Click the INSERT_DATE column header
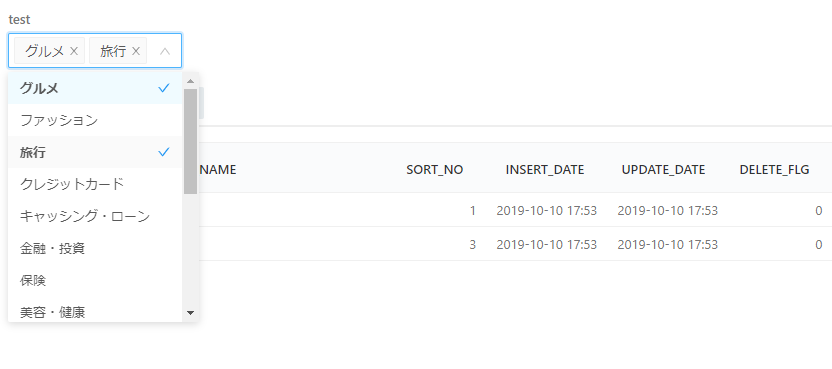832x369 pixels. 545,170
